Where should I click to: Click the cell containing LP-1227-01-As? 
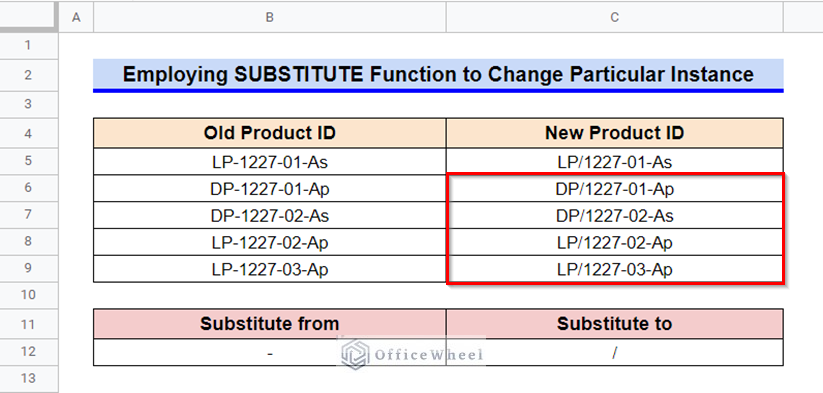tap(270, 162)
